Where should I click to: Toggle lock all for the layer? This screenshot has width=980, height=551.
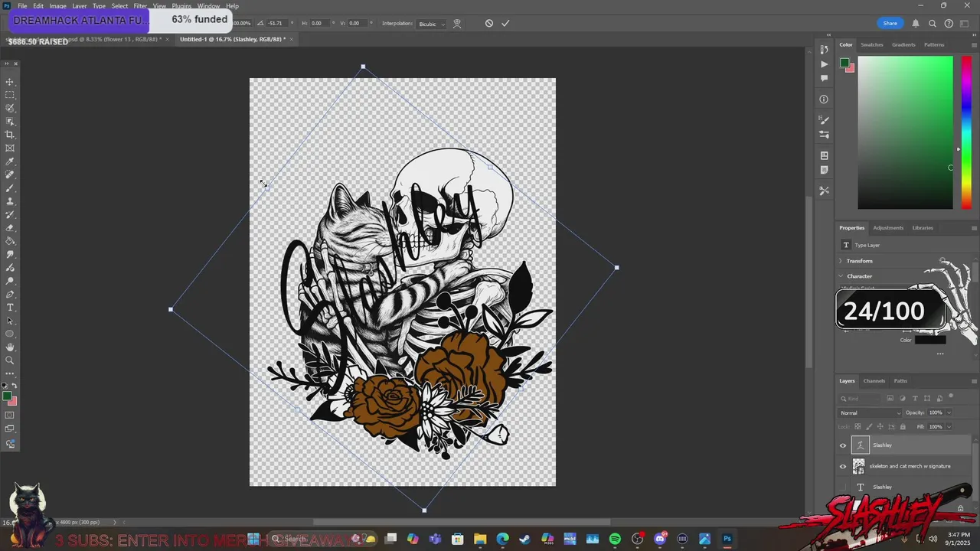902,426
